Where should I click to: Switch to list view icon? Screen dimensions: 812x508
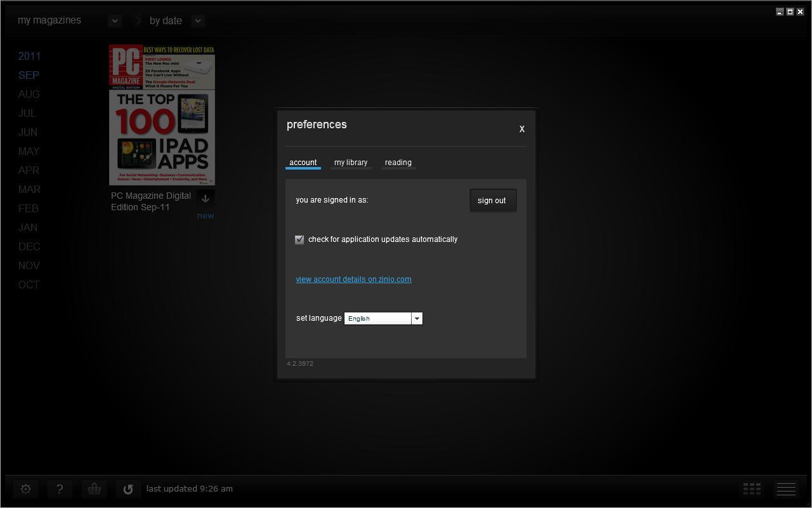(x=786, y=488)
